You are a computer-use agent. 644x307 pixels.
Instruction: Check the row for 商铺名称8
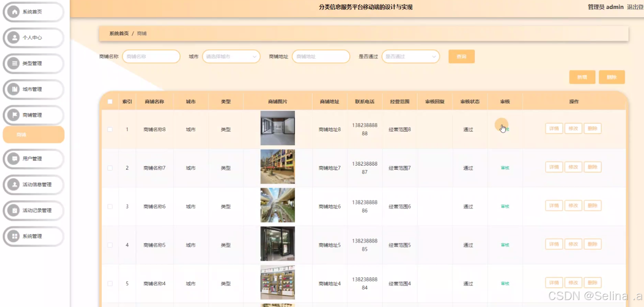pyautogui.click(x=110, y=130)
